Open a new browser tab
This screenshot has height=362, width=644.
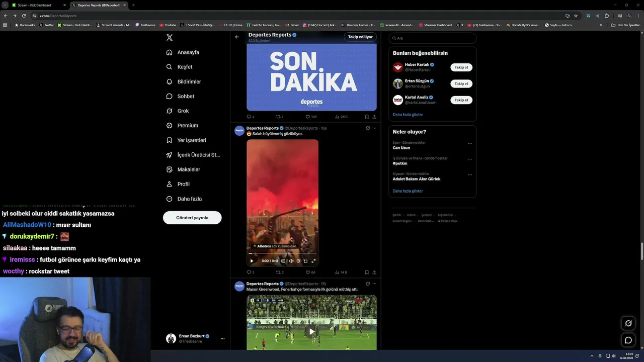[133, 5]
